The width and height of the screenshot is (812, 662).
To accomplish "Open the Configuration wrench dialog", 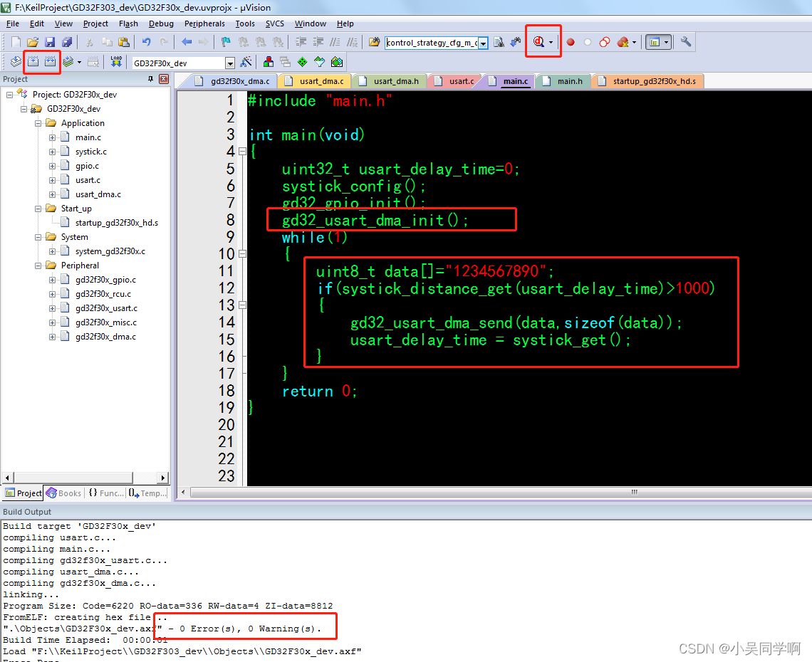I will click(684, 41).
